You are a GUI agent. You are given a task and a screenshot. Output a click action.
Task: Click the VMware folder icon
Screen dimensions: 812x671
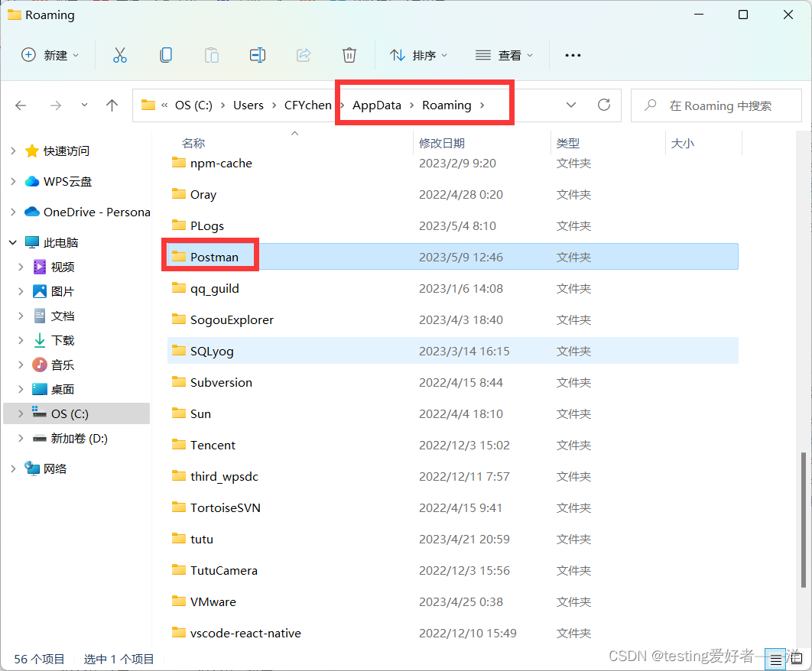coord(179,601)
